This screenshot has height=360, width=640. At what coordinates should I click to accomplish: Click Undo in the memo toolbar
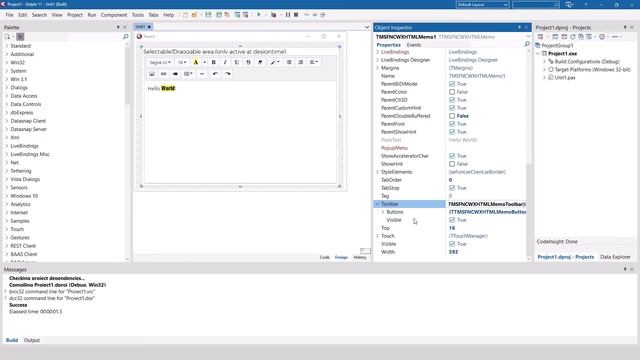215,74
